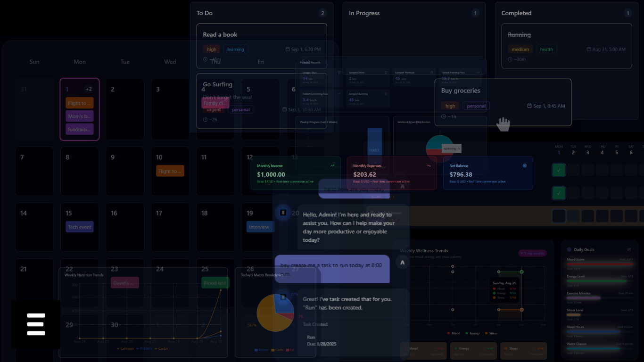Click the Monthly Expenses value $203.62
The image size is (644, 362).
point(364,174)
